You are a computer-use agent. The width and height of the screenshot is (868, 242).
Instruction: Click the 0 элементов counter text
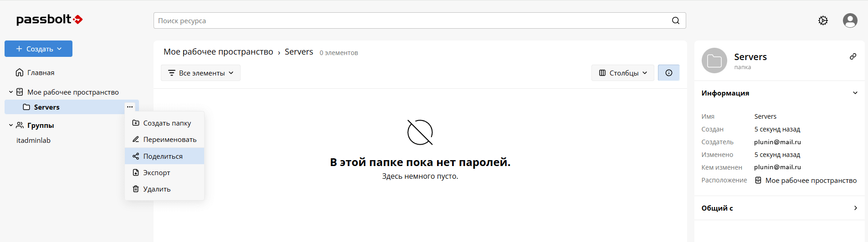(x=339, y=53)
